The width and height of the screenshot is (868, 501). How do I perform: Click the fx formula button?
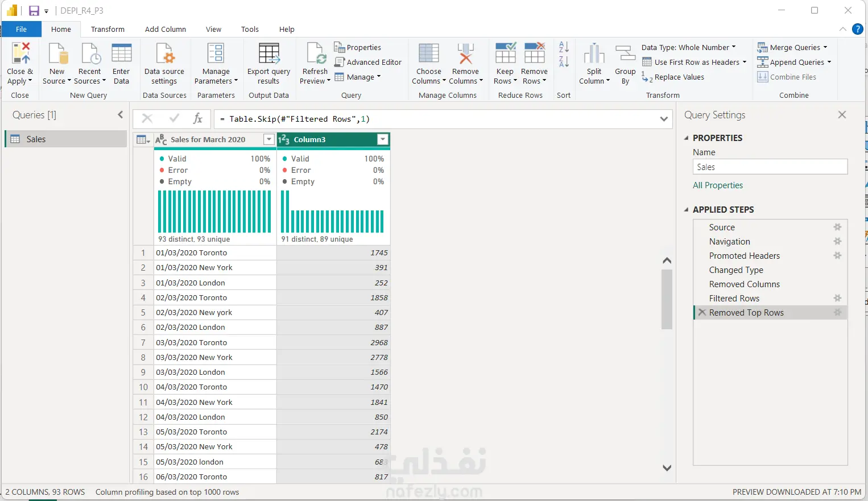tap(198, 118)
